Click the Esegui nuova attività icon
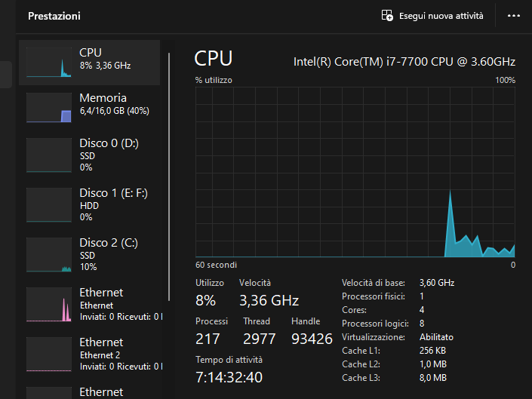 [387, 16]
